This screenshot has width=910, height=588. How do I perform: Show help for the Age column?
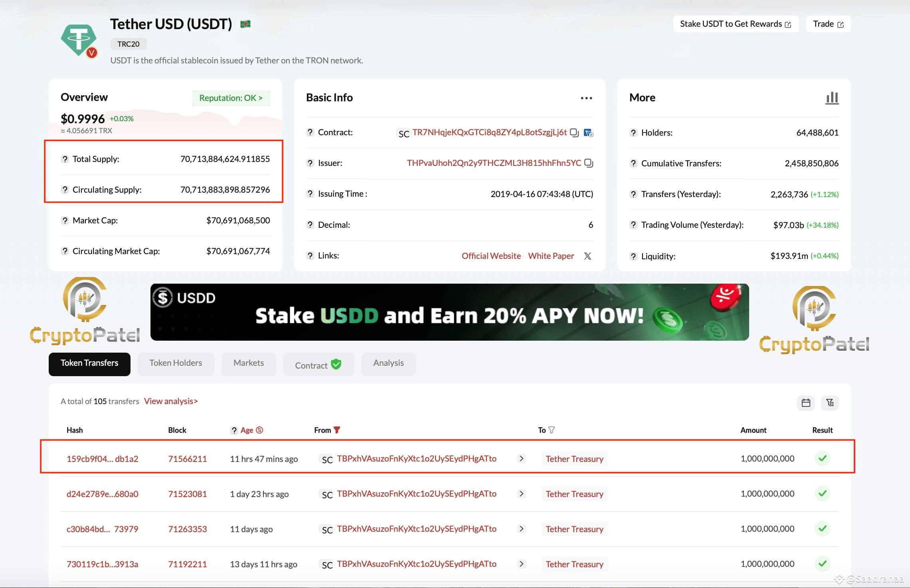click(234, 430)
